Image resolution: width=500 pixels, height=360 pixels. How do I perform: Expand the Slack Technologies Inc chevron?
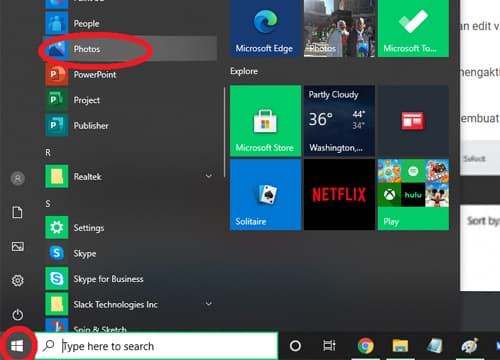click(x=209, y=304)
